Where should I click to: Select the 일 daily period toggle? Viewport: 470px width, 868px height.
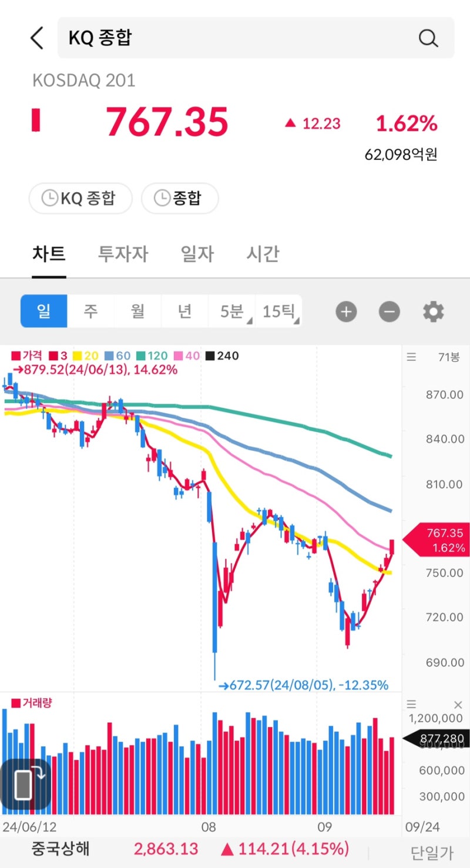click(44, 311)
